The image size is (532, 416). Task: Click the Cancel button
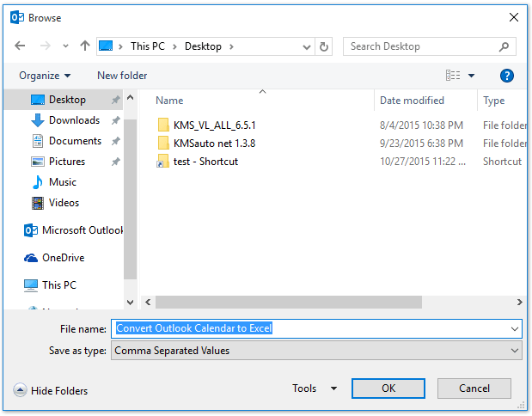coord(474,388)
